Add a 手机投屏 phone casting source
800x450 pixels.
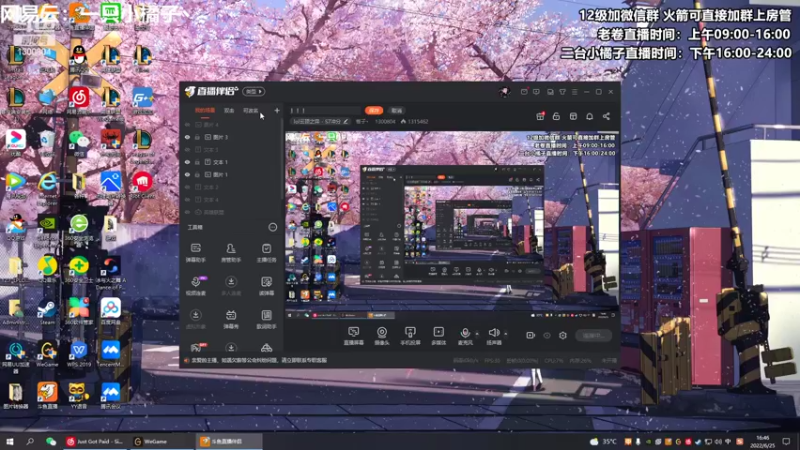pyautogui.click(x=410, y=336)
